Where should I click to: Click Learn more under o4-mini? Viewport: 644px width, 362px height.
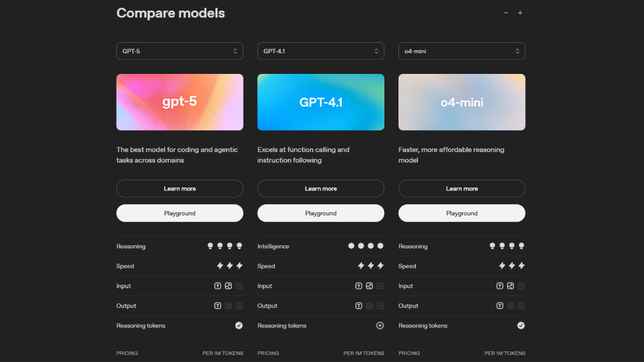pyautogui.click(x=461, y=188)
